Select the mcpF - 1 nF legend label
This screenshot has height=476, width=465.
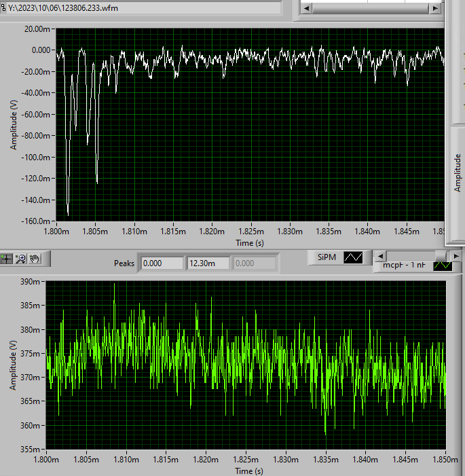[x=404, y=265]
